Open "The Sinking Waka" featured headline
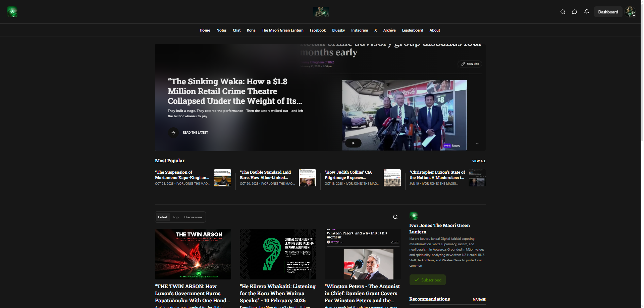644x308 pixels. point(235,91)
